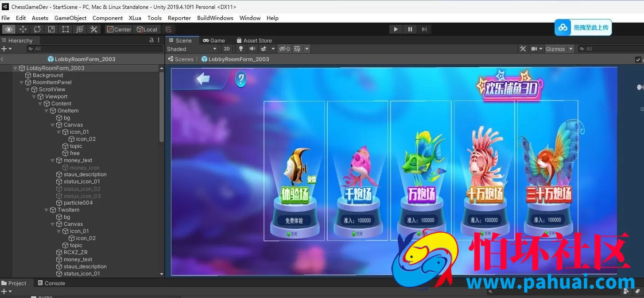This screenshot has height=298, width=644.
Task: Select RCXZ_ZR in Hierarchy
Action: pos(76,252)
